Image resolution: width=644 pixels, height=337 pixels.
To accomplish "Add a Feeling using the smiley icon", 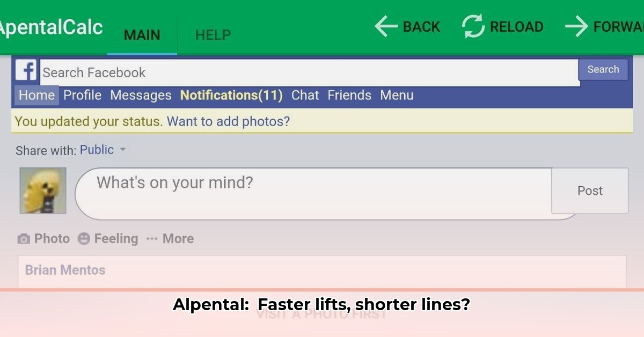I will pos(85,238).
